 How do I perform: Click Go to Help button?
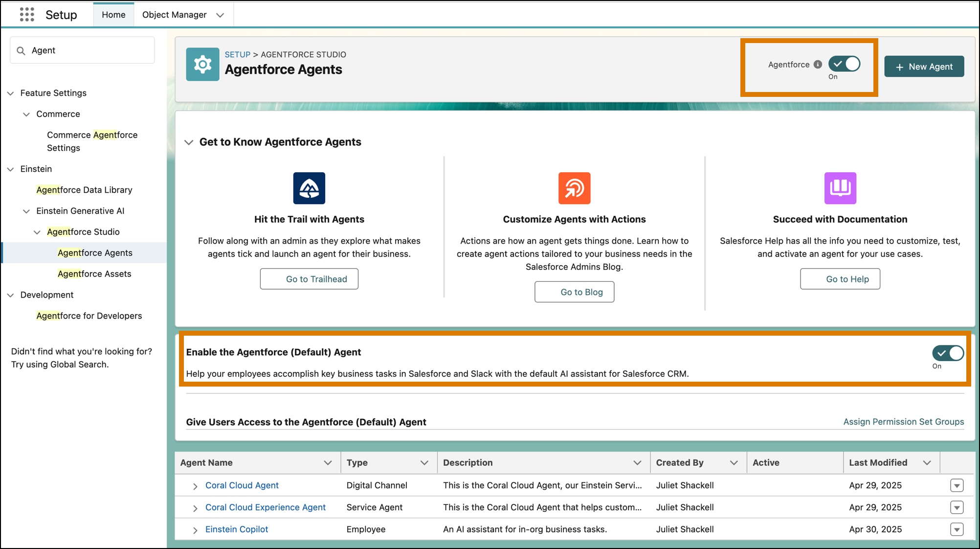point(840,279)
